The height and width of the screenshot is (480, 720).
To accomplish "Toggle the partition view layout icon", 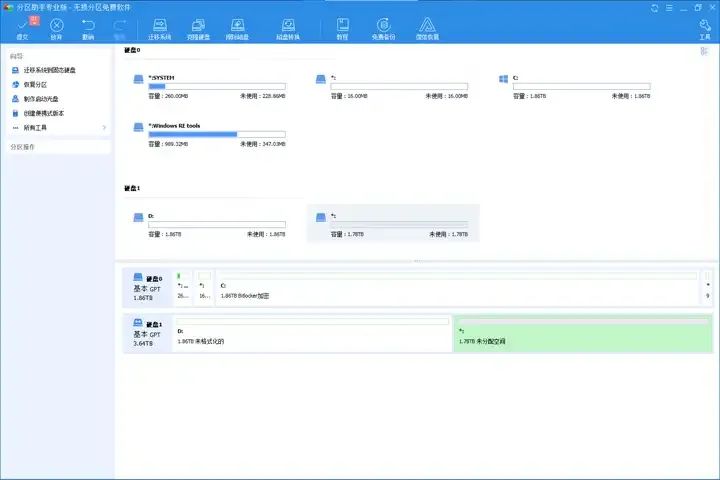I will 704,51.
